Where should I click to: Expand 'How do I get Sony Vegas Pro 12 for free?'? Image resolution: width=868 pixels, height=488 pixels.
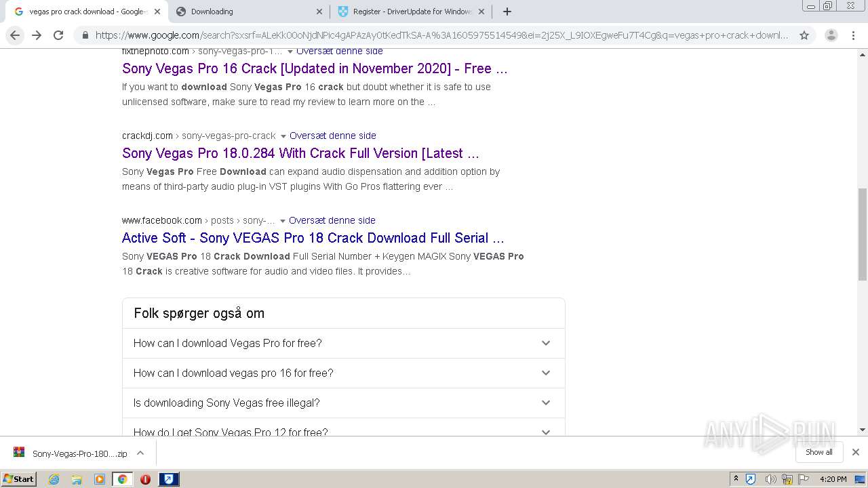click(x=343, y=428)
